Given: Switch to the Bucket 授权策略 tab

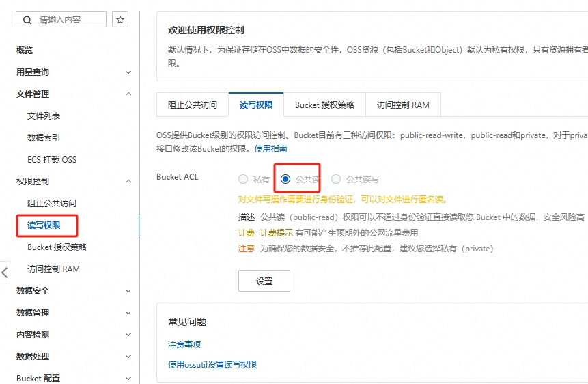Looking at the screenshot, I should (325, 105).
